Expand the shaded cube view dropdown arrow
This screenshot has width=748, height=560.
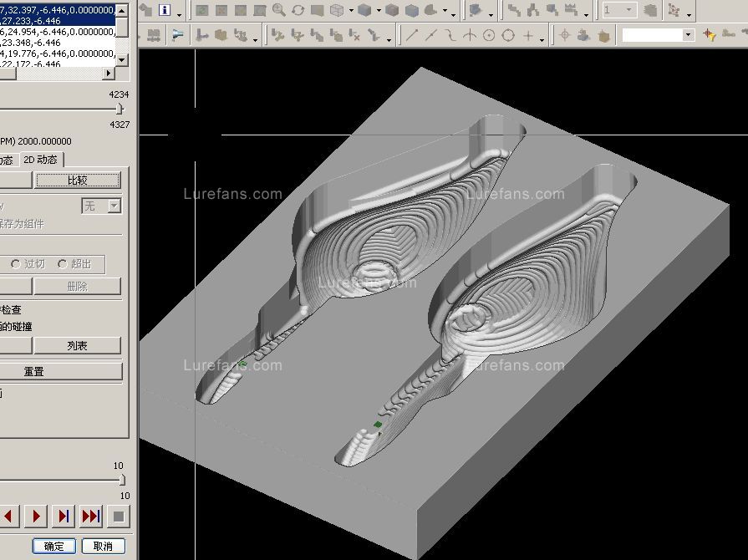click(x=379, y=13)
